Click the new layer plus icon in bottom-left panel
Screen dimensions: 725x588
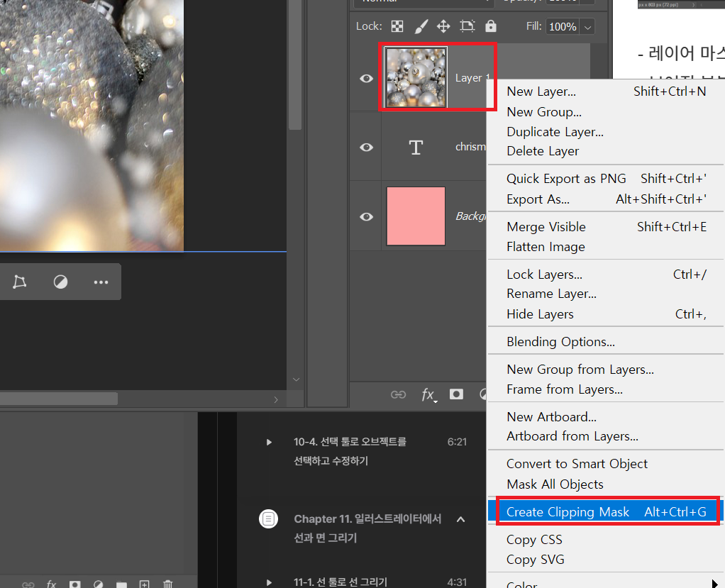tap(144, 584)
